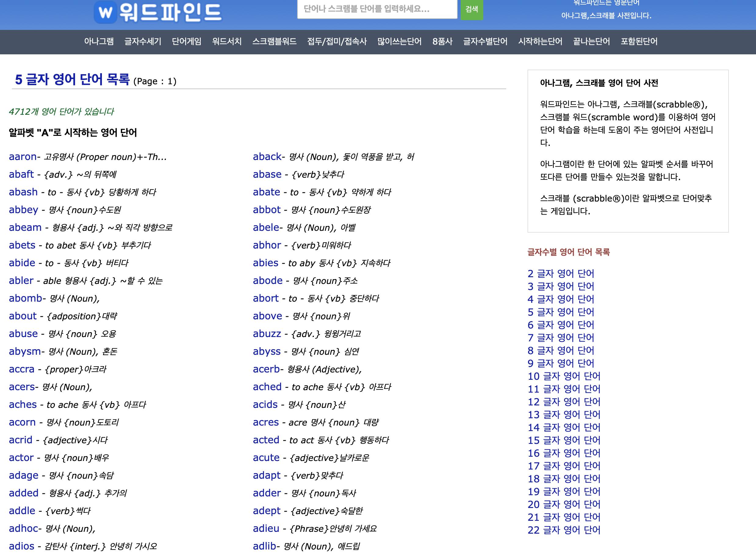Go to 단어게임 in navigation bar
756x555 pixels.
(x=186, y=41)
